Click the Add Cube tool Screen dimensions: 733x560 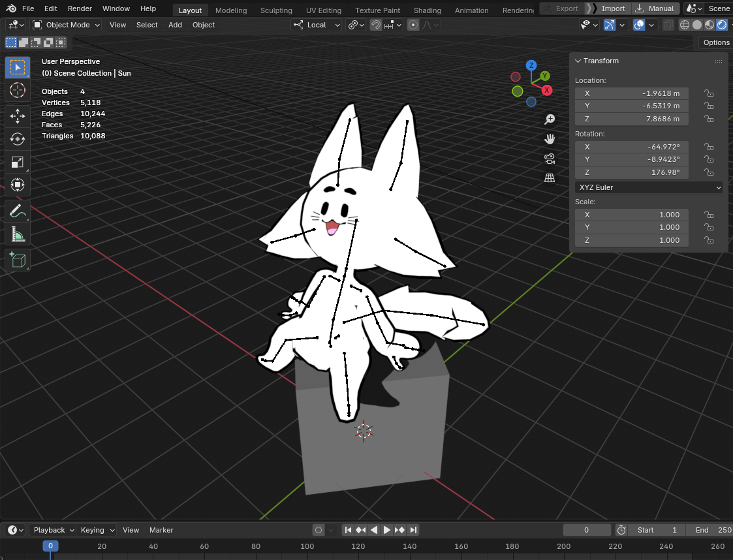pos(18,260)
